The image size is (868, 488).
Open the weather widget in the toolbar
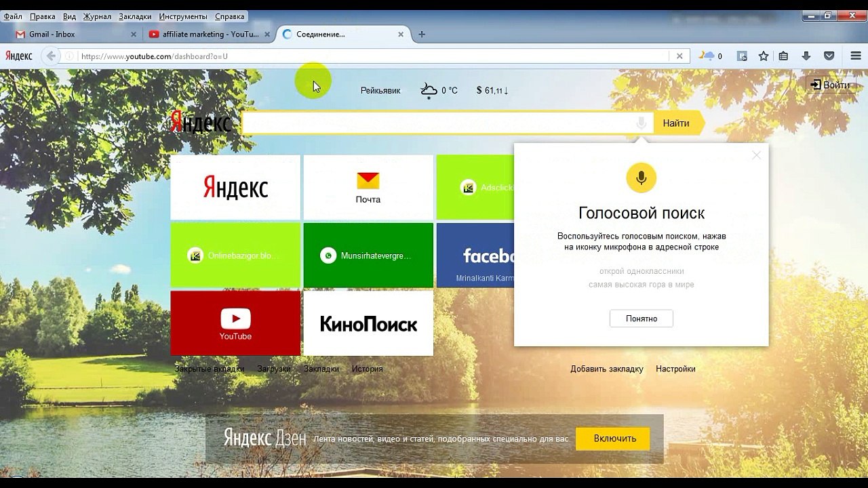(710, 56)
